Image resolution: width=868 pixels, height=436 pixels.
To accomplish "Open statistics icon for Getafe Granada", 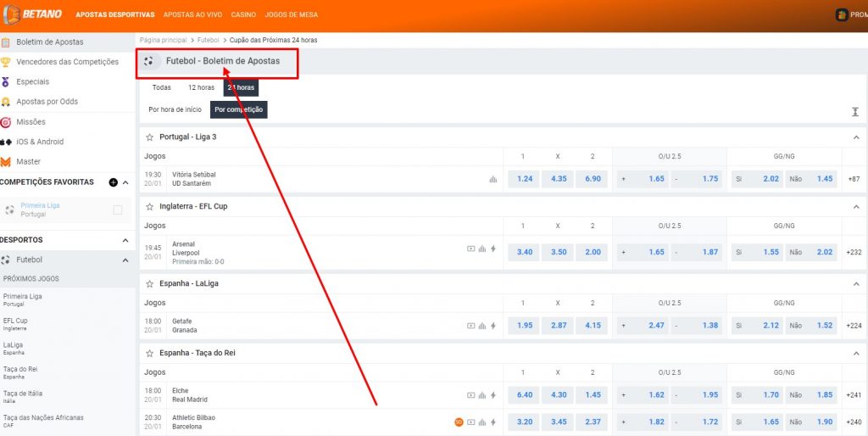I will [x=482, y=326].
